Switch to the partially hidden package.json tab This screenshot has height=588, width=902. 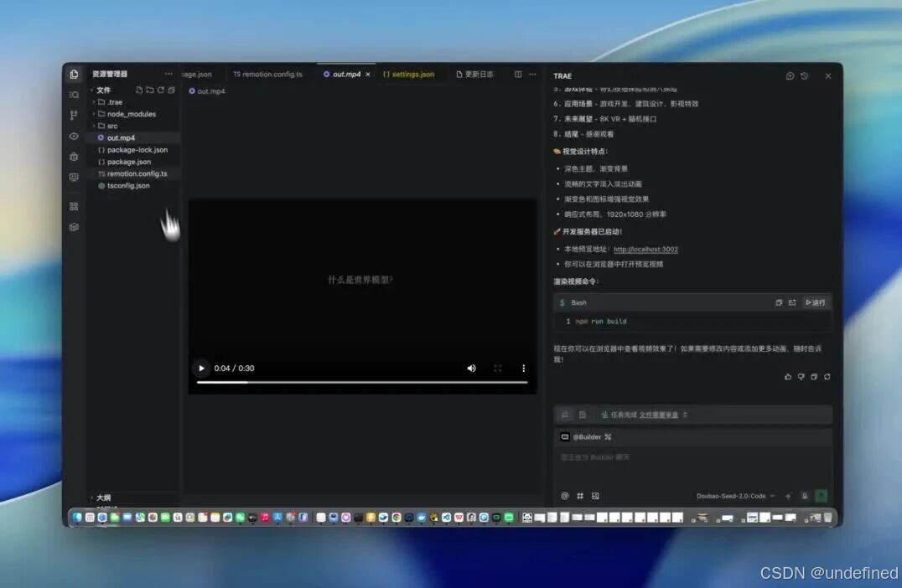197,75
